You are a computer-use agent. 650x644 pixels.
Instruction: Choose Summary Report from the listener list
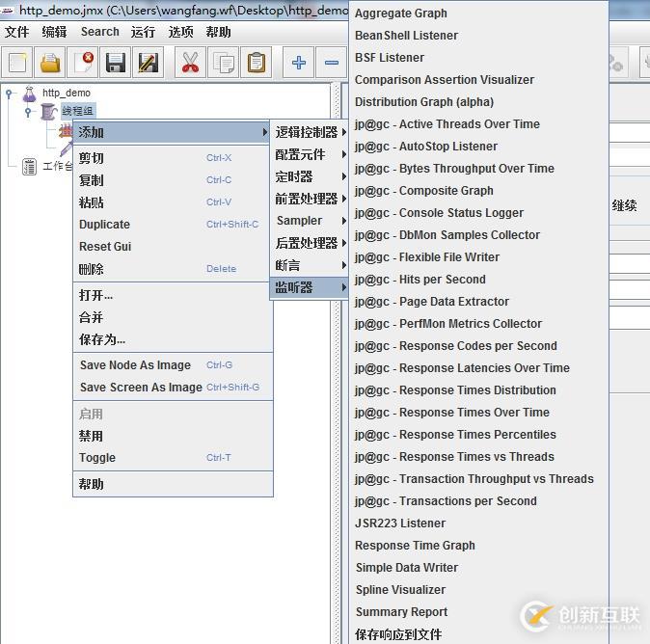click(401, 612)
